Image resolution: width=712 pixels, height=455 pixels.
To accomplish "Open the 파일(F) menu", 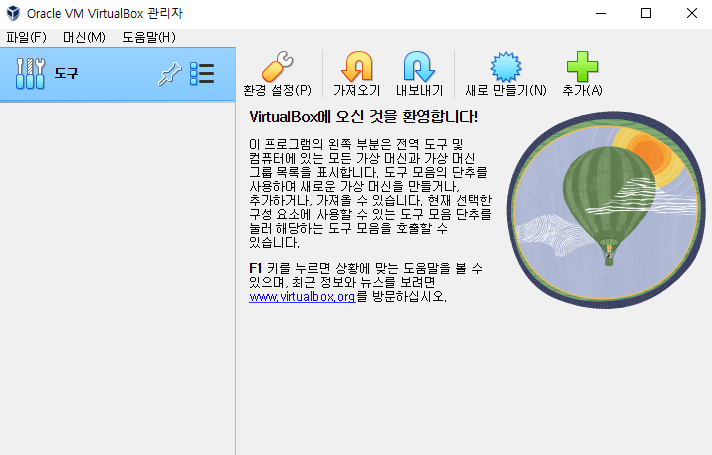I will tap(26, 37).
